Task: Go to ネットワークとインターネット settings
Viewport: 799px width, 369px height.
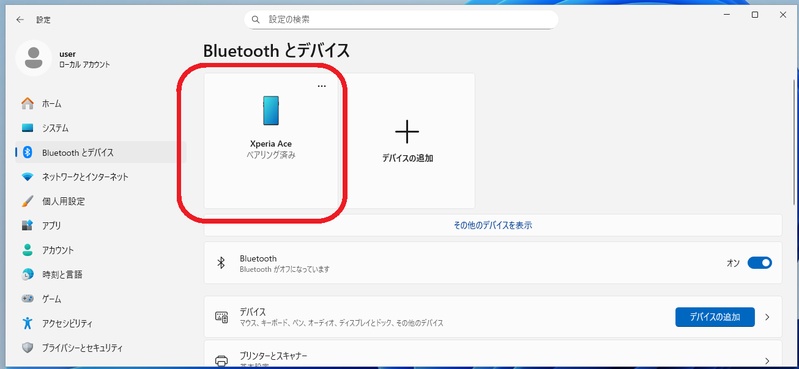Action: [101, 177]
